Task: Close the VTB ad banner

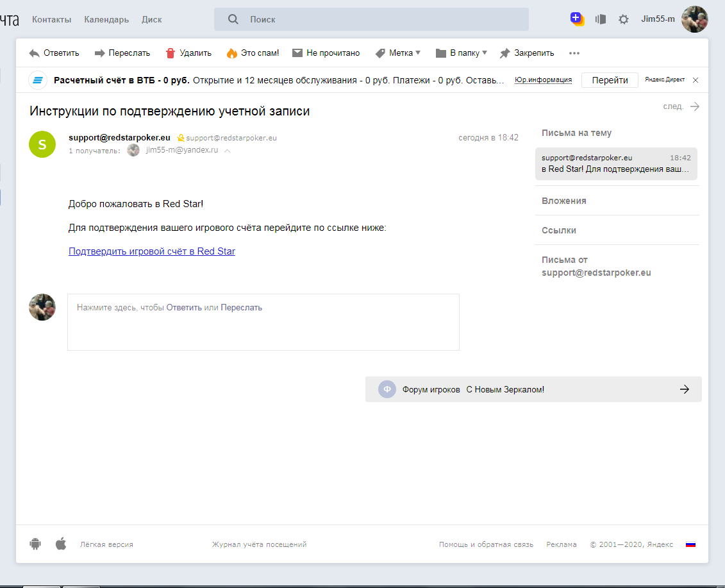Action: click(x=696, y=80)
